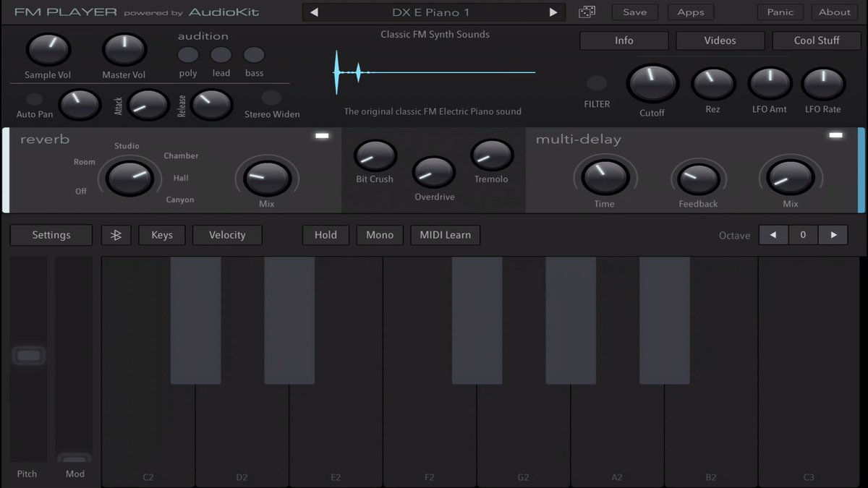Click the Overdrive knob

pyautogui.click(x=434, y=173)
